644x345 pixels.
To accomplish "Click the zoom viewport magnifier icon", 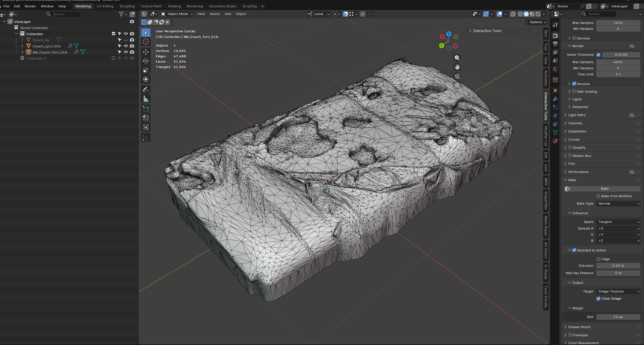I will point(457,58).
